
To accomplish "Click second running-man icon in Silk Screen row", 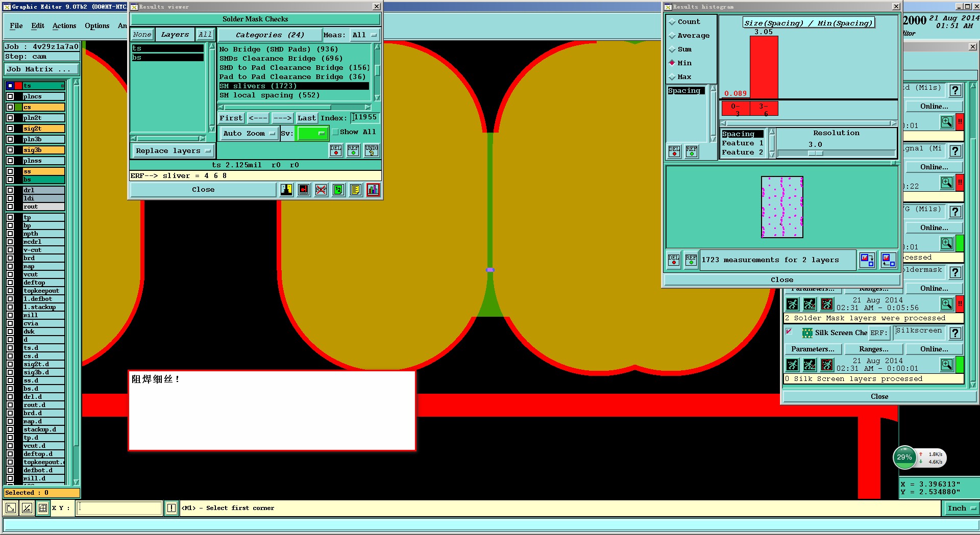I will [x=810, y=365].
